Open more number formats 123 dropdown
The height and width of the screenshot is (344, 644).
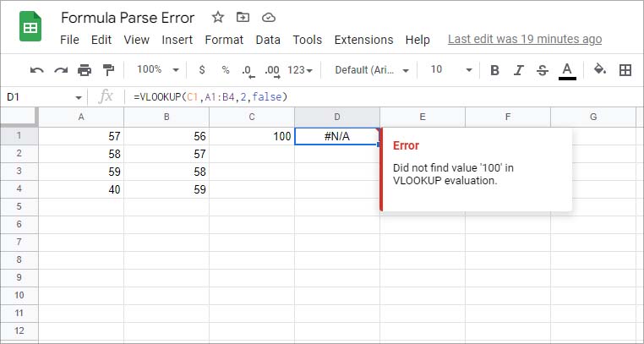click(x=300, y=70)
